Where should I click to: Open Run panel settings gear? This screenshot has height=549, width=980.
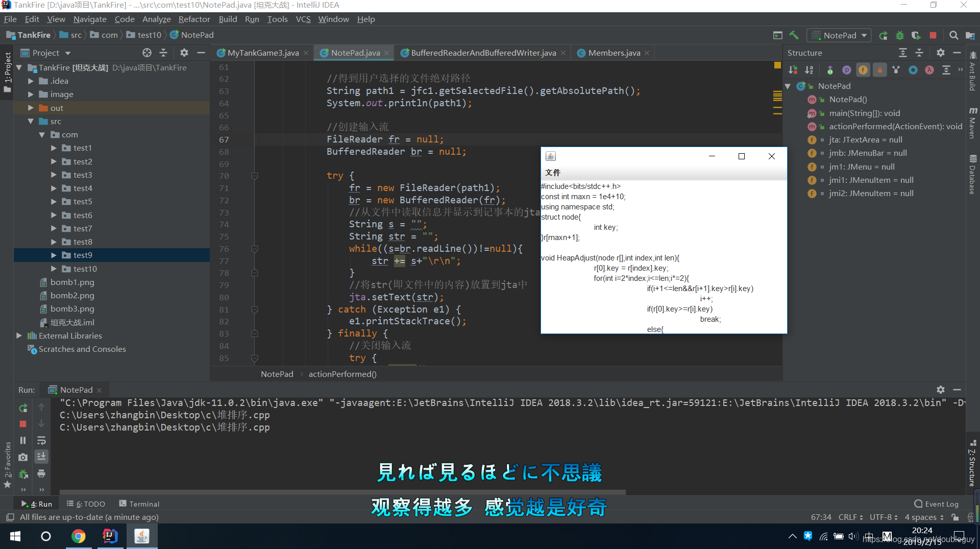941,390
